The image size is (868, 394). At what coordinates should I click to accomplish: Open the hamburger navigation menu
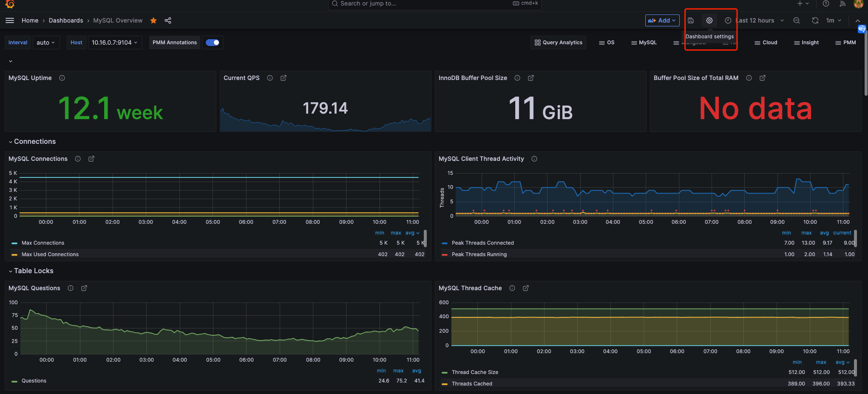10,20
